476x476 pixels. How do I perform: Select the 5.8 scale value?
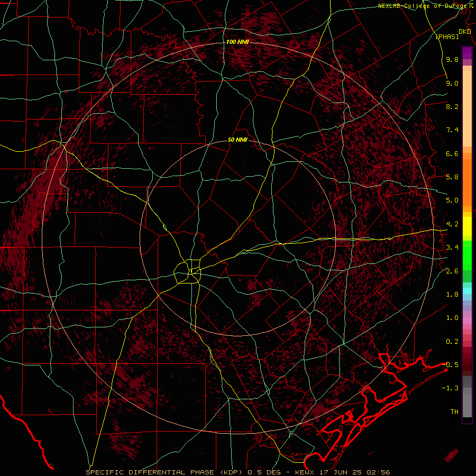[452, 177]
